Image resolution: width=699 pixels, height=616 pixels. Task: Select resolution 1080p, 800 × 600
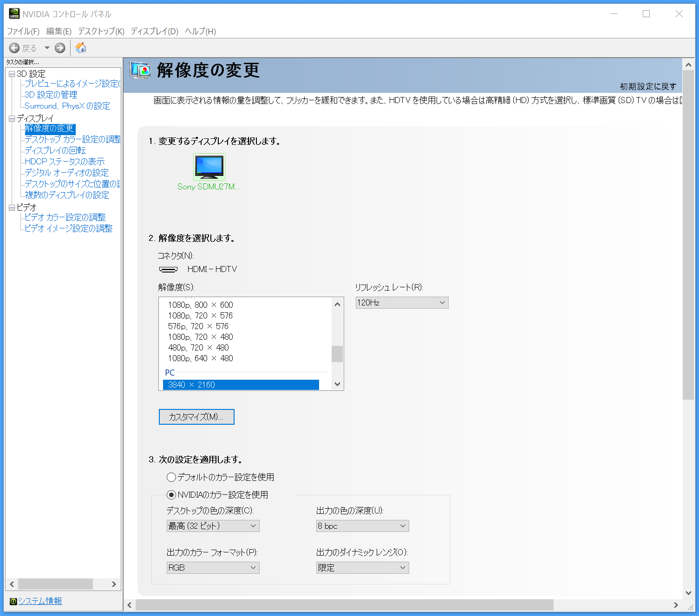pos(201,305)
